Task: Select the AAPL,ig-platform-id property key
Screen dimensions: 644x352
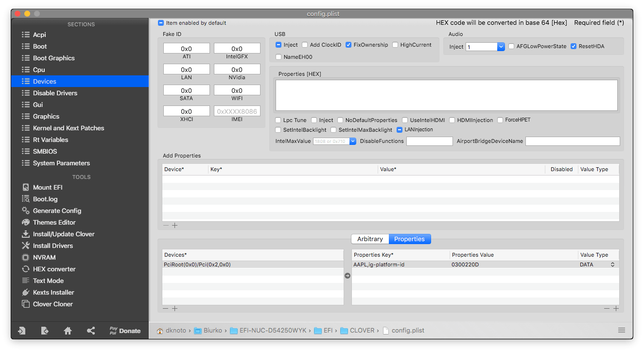Action: (379, 264)
